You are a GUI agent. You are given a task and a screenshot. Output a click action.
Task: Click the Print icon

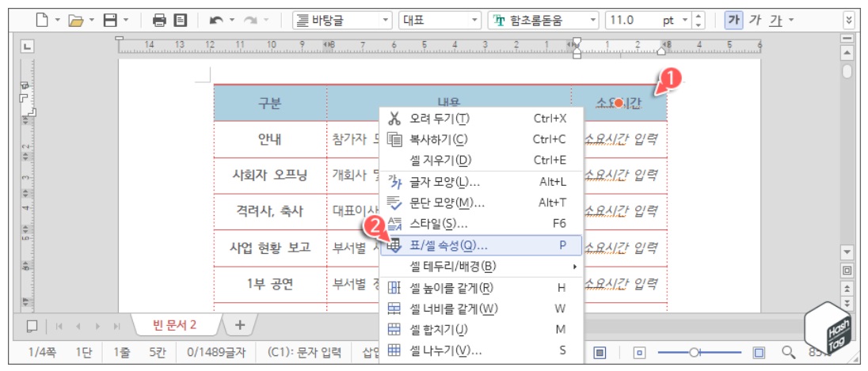[x=159, y=21]
